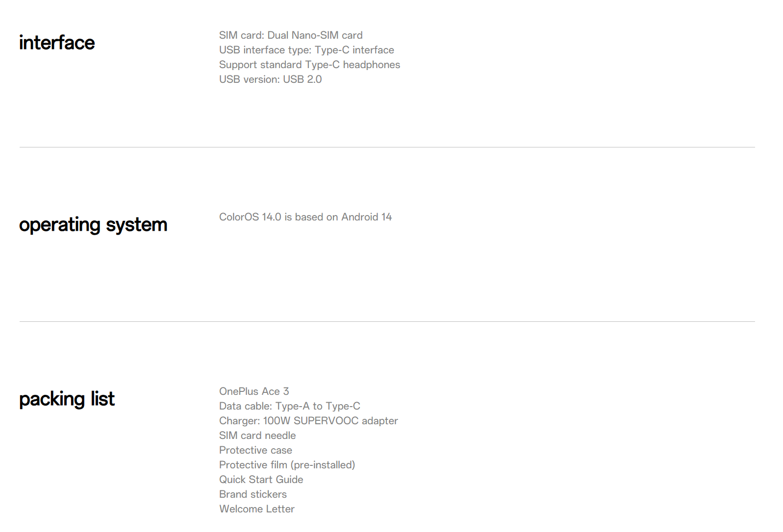Click the Welcome Letter item
This screenshot has width=783, height=532.
click(x=257, y=509)
